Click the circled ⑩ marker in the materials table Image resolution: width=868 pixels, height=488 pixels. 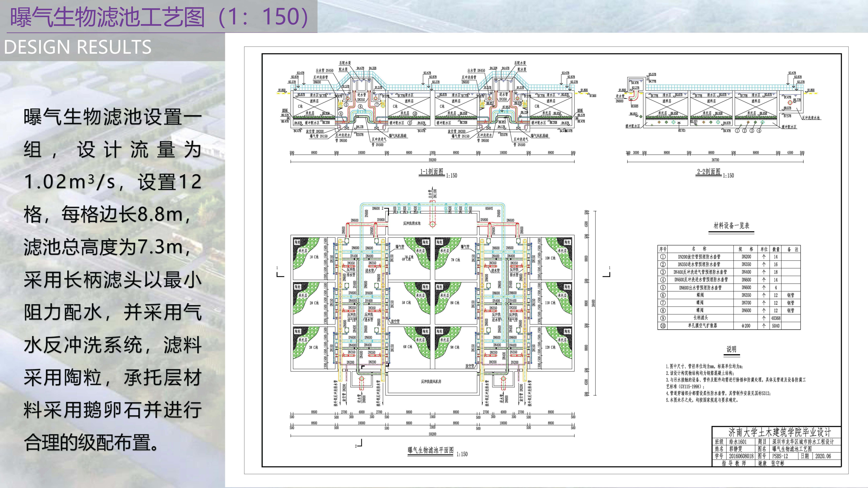pos(663,326)
